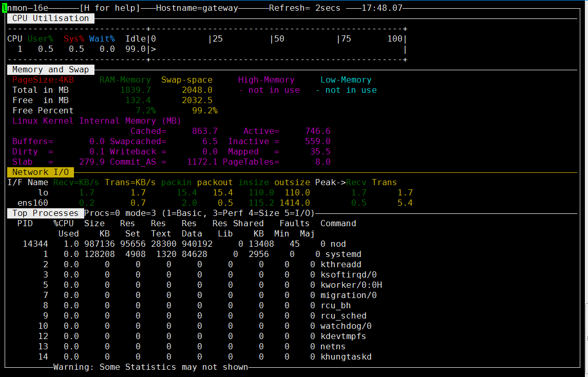This screenshot has width=588, height=377.
Task: Click the High-Memory heading
Action: [x=266, y=80]
